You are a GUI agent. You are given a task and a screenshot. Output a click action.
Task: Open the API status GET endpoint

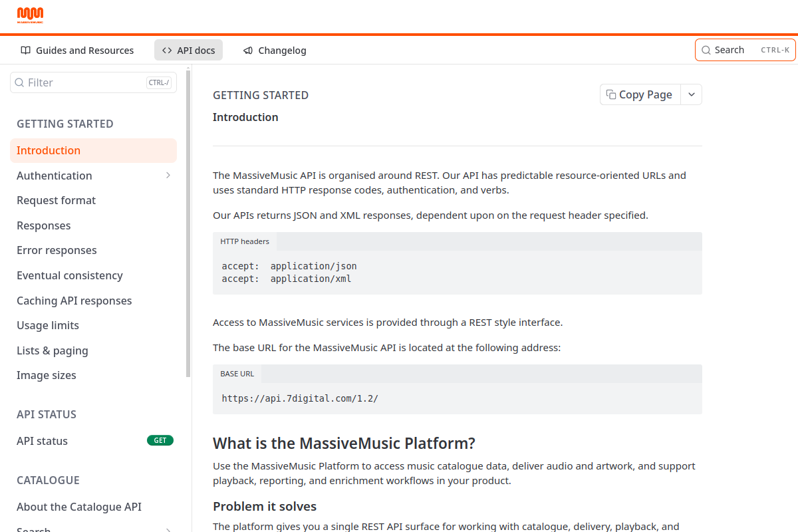93,441
